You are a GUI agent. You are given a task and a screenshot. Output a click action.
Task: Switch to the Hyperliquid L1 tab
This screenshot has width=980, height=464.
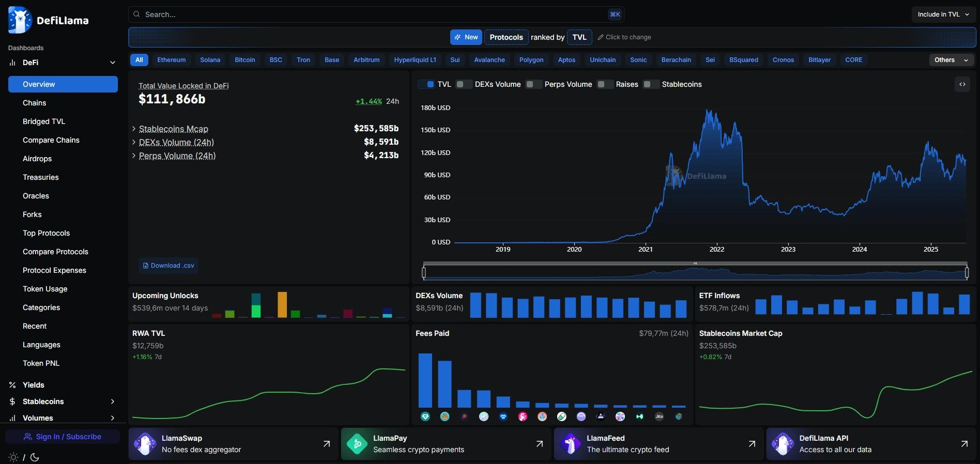(x=415, y=60)
